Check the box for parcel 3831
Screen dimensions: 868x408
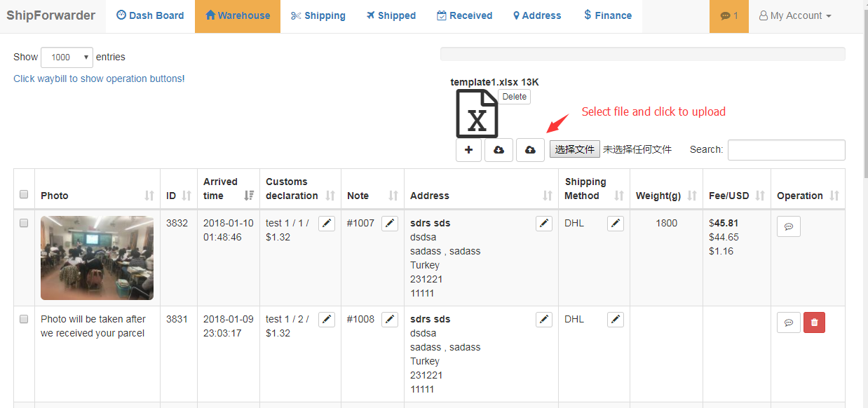coord(24,319)
